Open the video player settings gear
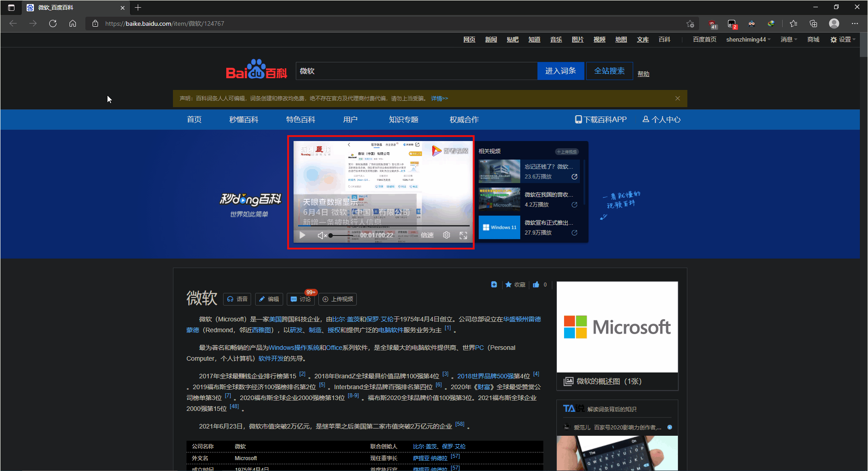This screenshot has width=868, height=471. (446, 235)
